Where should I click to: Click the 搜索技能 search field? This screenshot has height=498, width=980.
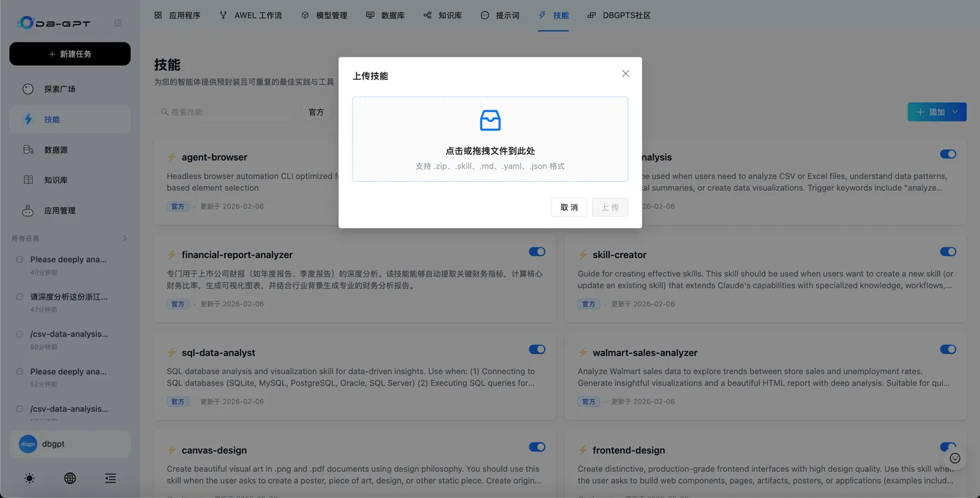[225, 112]
